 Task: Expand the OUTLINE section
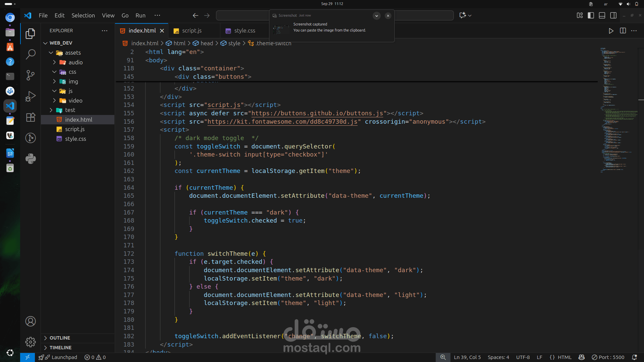point(60,338)
